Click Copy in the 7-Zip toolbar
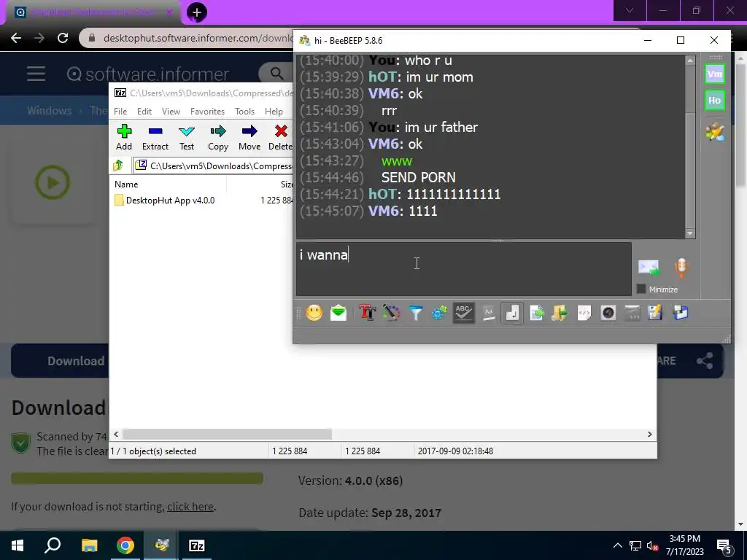This screenshot has height=560, width=747. click(218, 137)
